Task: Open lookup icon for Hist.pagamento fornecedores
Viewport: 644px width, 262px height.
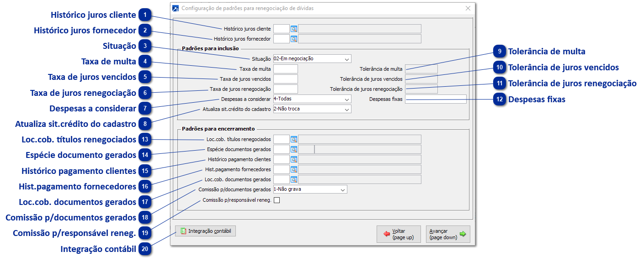Action: coord(294,169)
